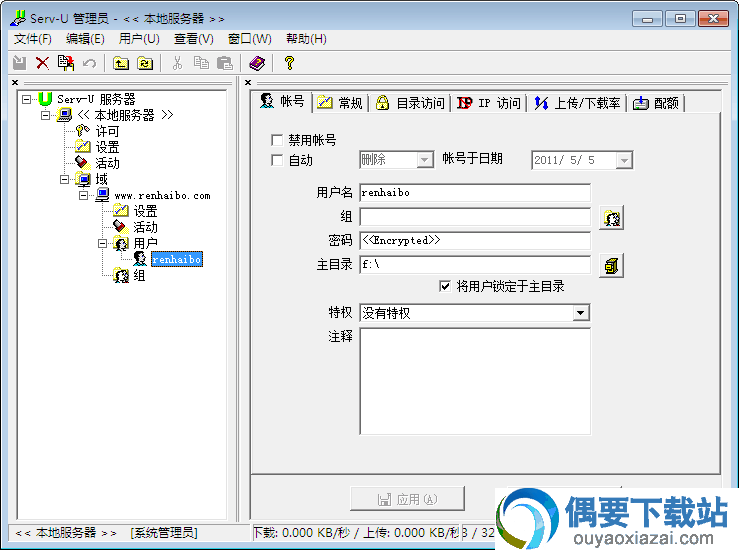Open the 特权 dropdown showing 没有特权
The width and height of the screenshot is (739, 550).
point(581,313)
